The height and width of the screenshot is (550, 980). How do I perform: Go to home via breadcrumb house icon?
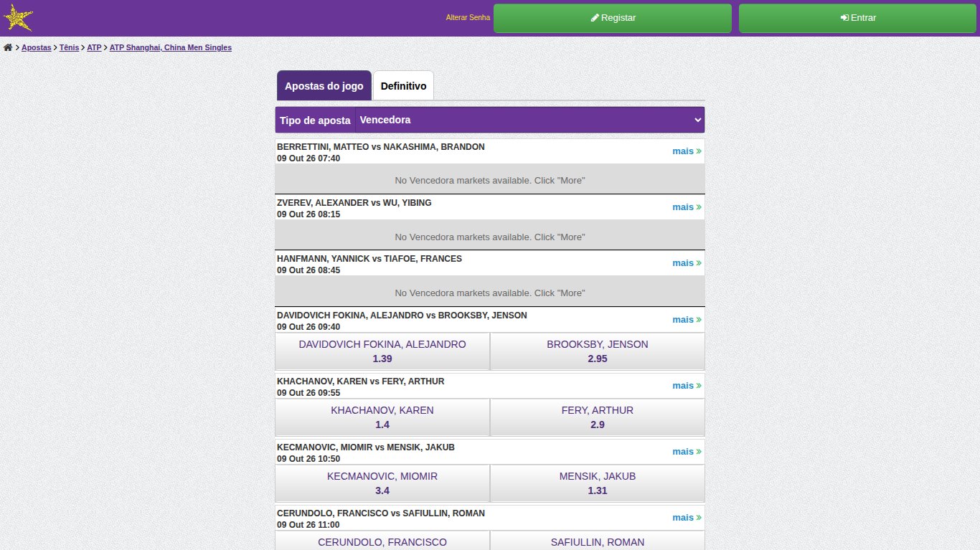tap(8, 47)
